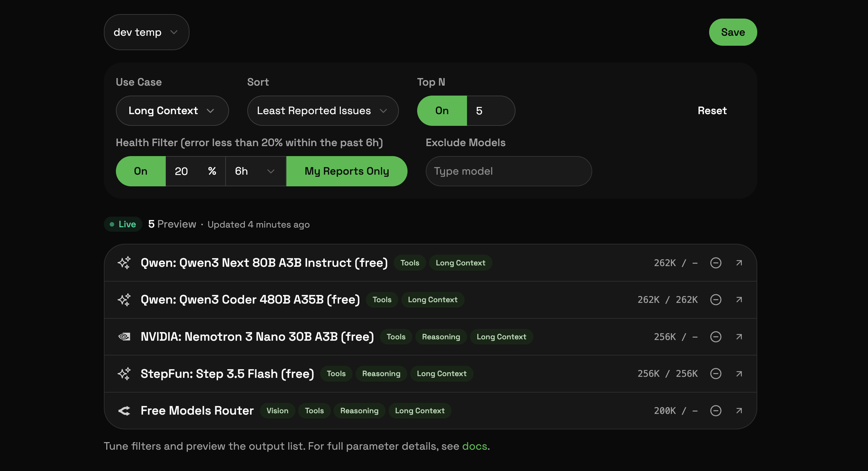The width and height of the screenshot is (868, 471).
Task: Toggle the Top N switch off
Action: (x=442, y=111)
